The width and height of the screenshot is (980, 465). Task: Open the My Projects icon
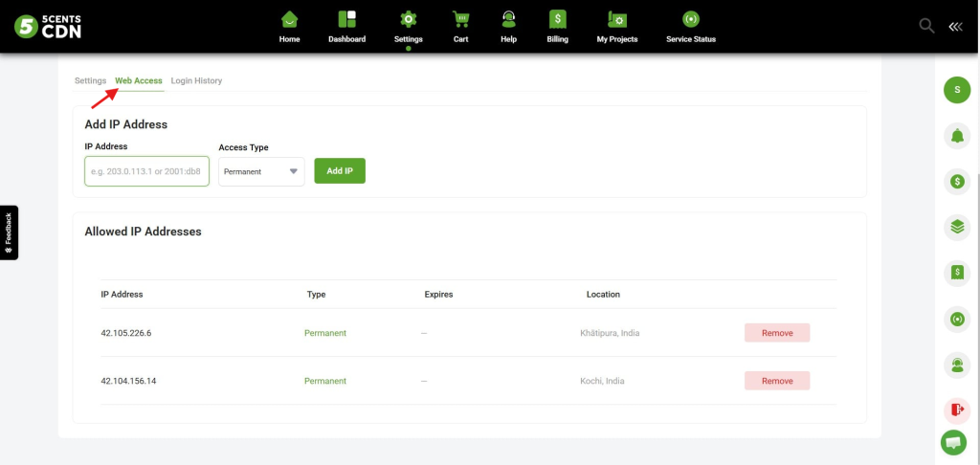coord(617,19)
